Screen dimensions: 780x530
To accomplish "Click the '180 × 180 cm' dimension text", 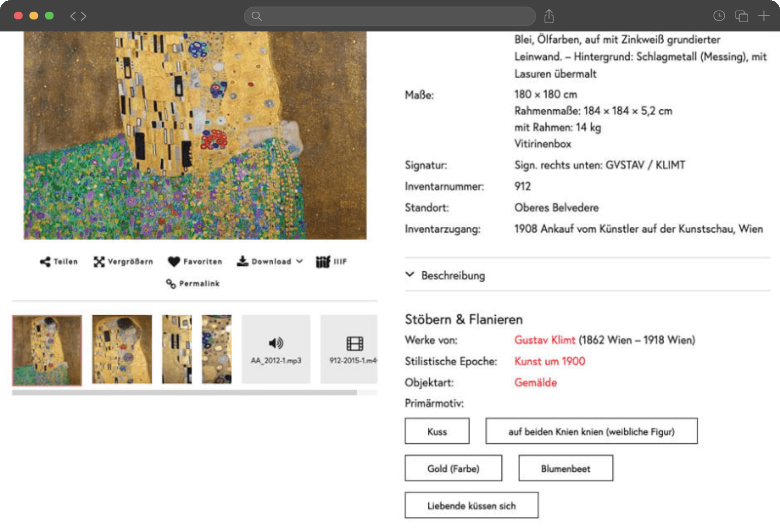I will [x=546, y=94].
